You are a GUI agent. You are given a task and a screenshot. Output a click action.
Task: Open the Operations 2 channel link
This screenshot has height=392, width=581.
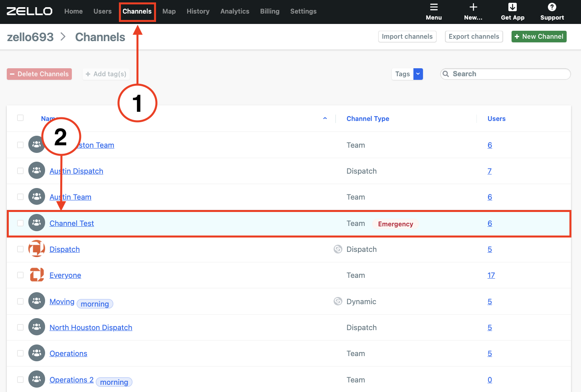71,380
